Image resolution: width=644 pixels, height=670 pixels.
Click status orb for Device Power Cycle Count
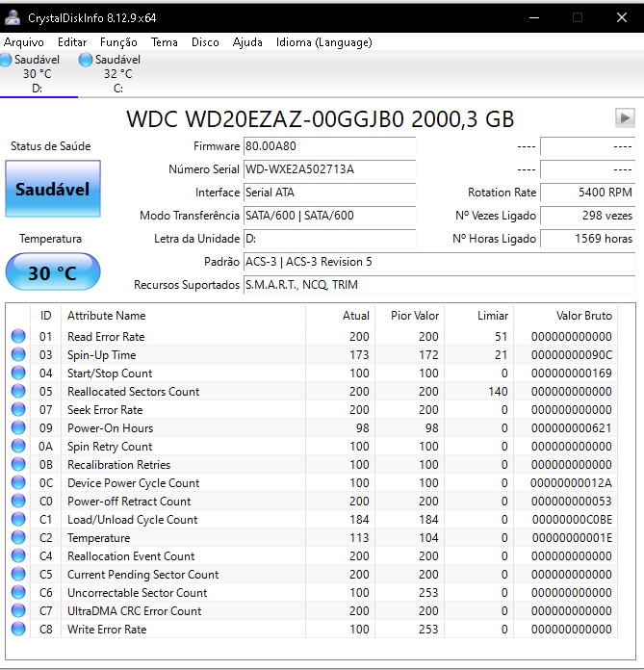pyautogui.click(x=18, y=483)
